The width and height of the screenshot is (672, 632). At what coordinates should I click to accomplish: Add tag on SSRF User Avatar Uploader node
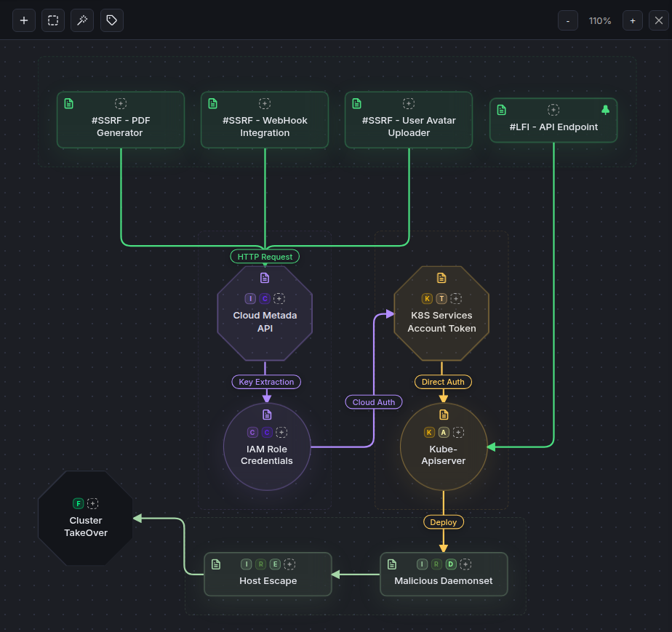409,103
